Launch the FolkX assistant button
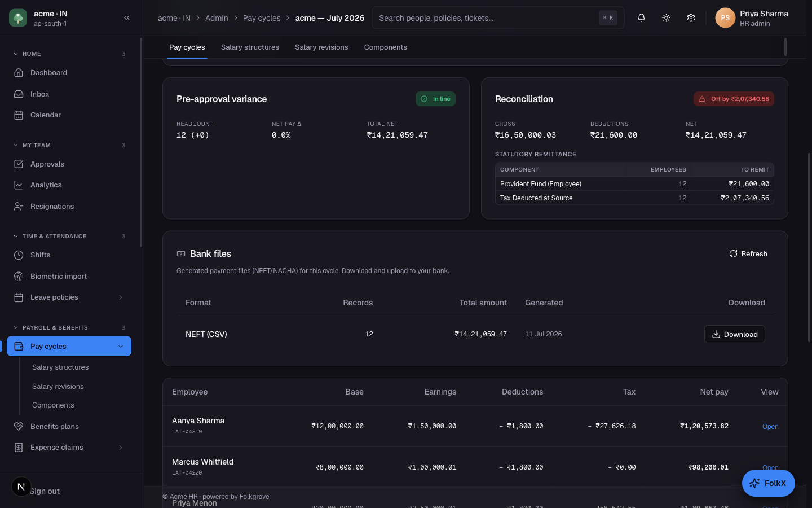Viewport: 812px width, 508px height. (x=768, y=483)
